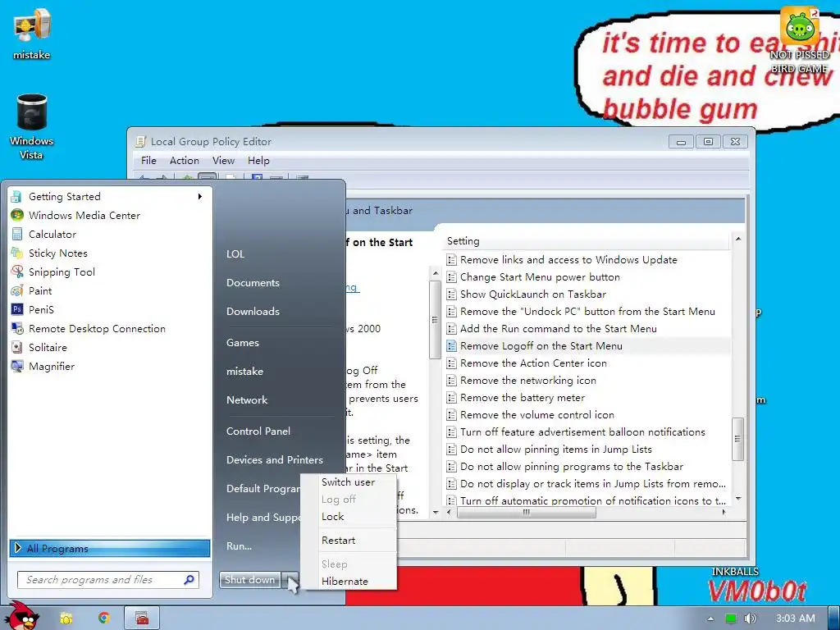Choose Lock from power menu
This screenshot has width=840, height=630.
tap(348, 517)
